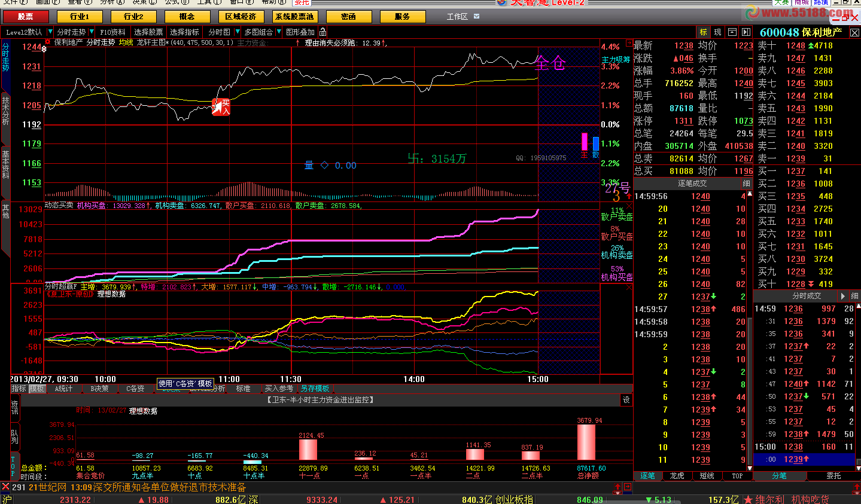Open the 委托 trading menu button
This screenshot has width=861, height=504.
302,2
